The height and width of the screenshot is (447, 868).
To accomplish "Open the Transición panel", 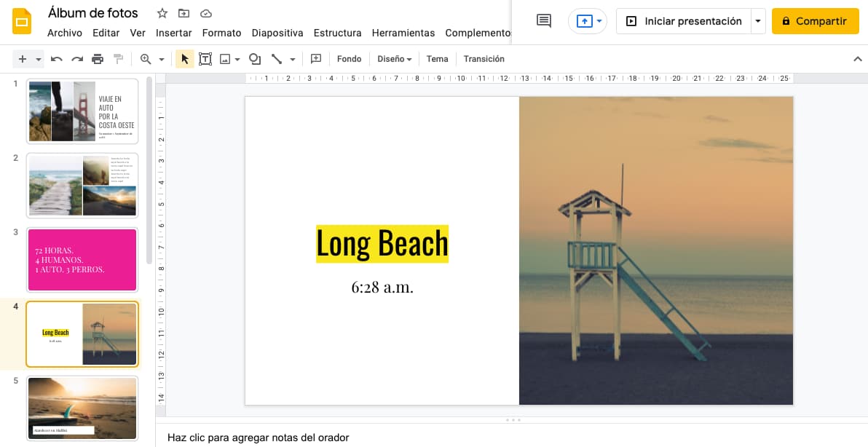I will point(484,58).
